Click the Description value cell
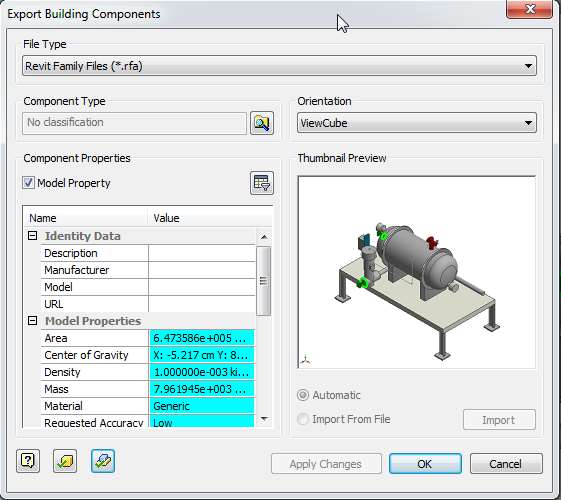This screenshot has height=500, width=561. point(202,253)
